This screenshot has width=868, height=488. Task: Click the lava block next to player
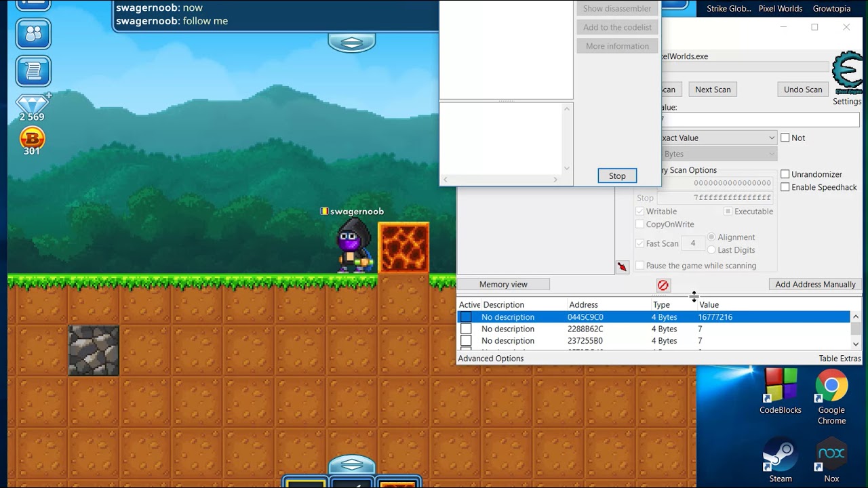(403, 248)
